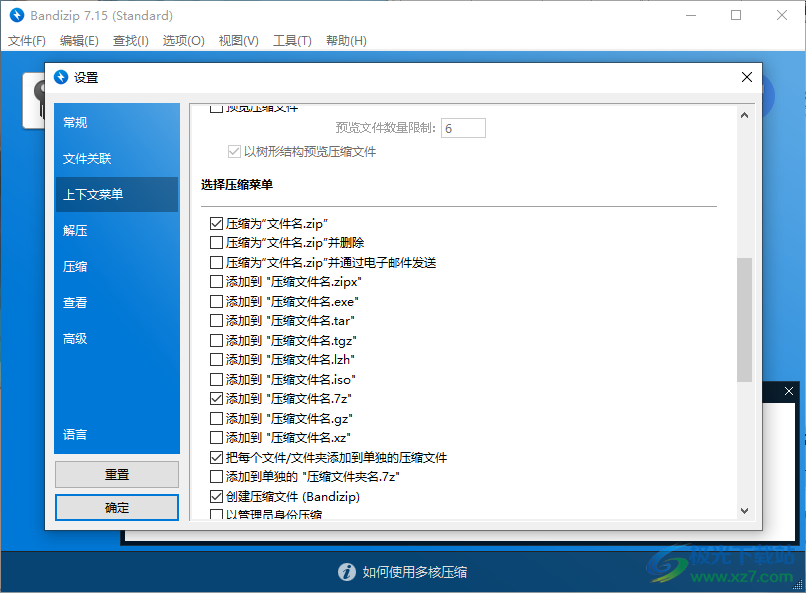Enable 压缩为"文件名.zip"并通过电子邮件发送
Viewport: 806px width, 593px height.
click(216, 263)
